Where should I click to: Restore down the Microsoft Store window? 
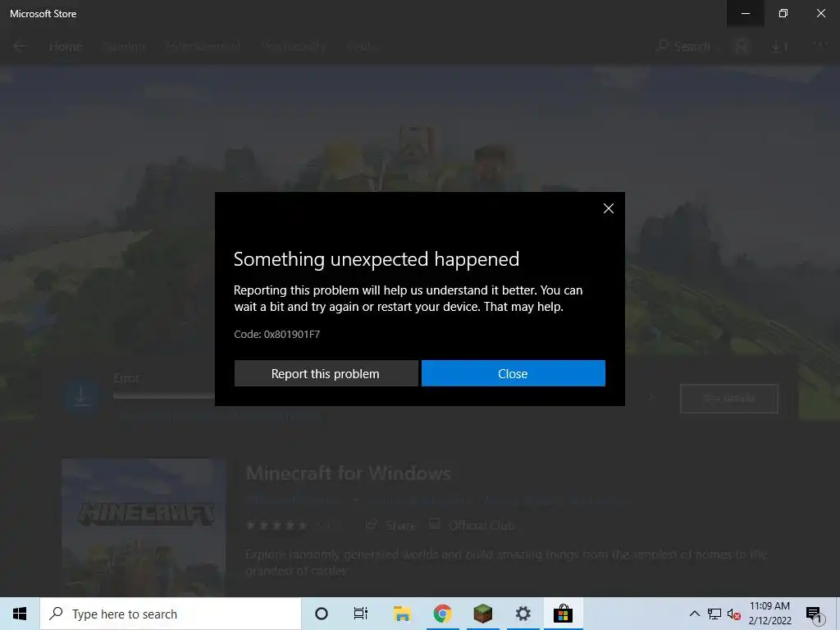[x=783, y=13]
